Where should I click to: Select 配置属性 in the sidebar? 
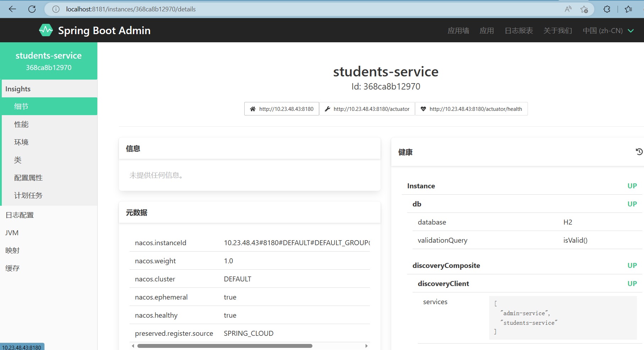28,177
